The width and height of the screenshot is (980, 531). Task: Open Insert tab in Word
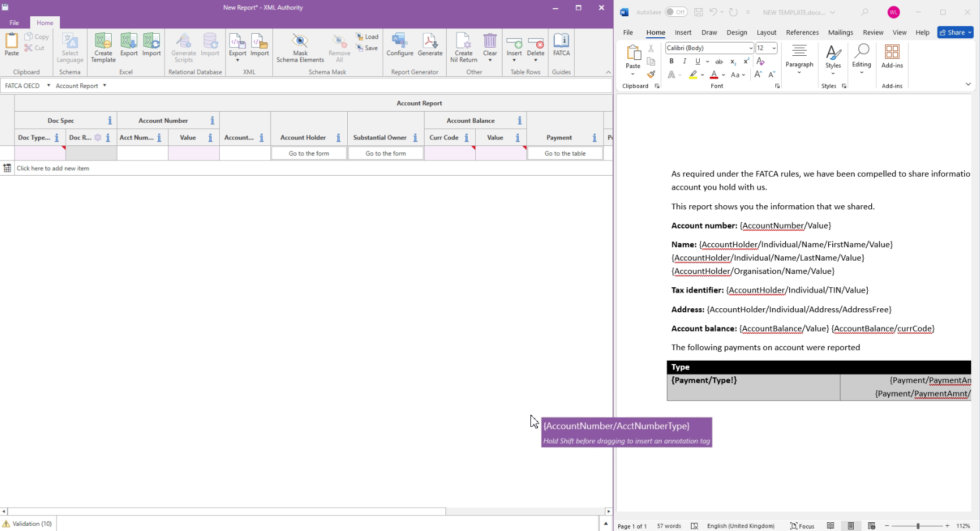coord(683,33)
